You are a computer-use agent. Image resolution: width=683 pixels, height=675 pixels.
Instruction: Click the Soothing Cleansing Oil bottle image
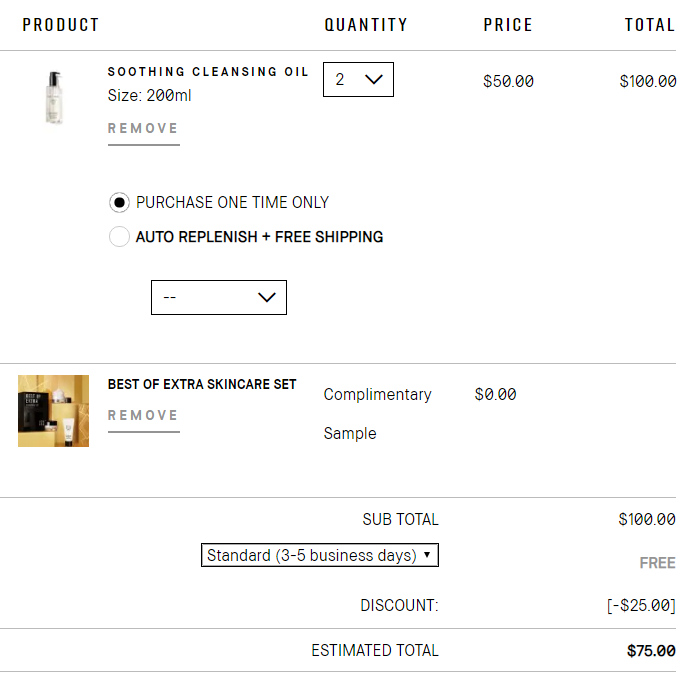coord(53,97)
